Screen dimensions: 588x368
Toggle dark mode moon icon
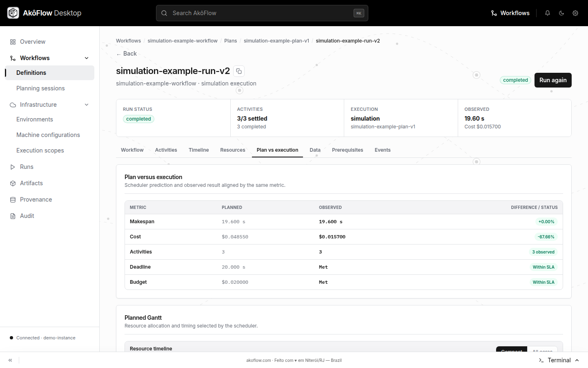pyautogui.click(x=561, y=13)
